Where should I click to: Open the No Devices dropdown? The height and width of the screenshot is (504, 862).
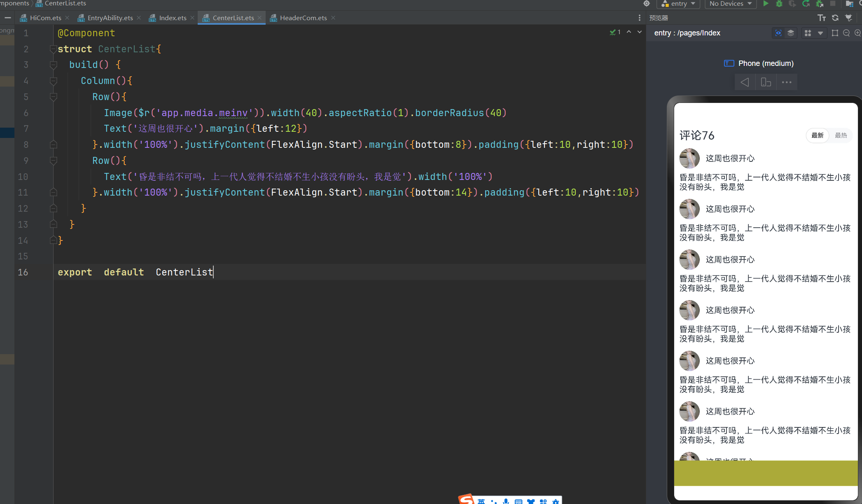point(730,4)
